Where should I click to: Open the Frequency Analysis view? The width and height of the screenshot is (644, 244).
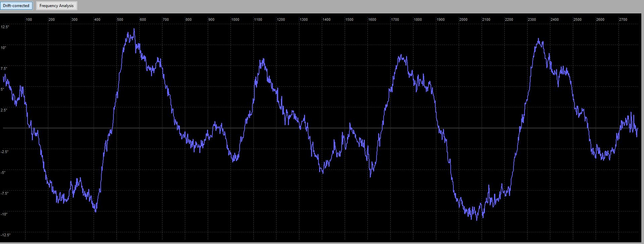pyautogui.click(x=56, y=6)
